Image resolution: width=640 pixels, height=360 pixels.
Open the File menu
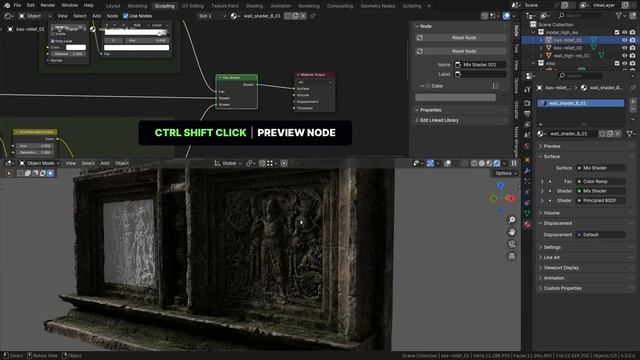click(x=17, y=5)
